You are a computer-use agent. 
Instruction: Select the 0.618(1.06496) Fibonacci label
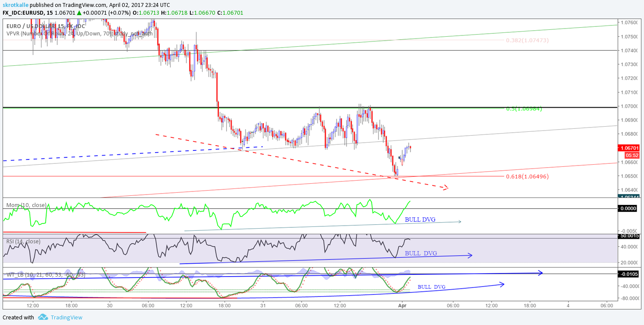click(527, 176)
